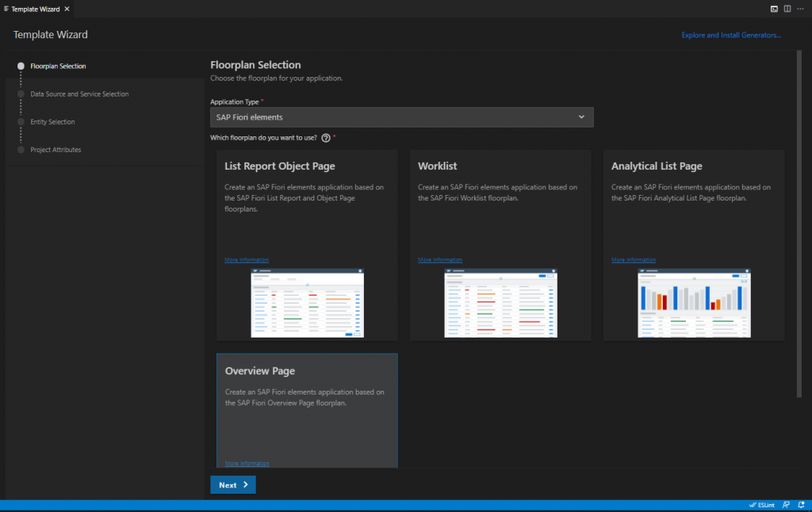812x512 pixels.
Task: Click the Floorplan Selection section heading
Action: pyautogui.click(x=255, y=65)
